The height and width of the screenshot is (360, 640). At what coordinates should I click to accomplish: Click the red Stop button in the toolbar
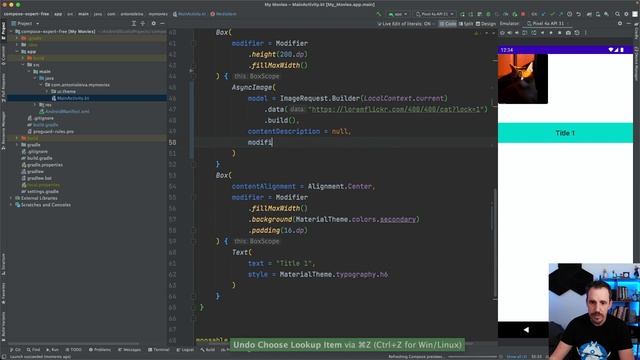pos(523,14)
